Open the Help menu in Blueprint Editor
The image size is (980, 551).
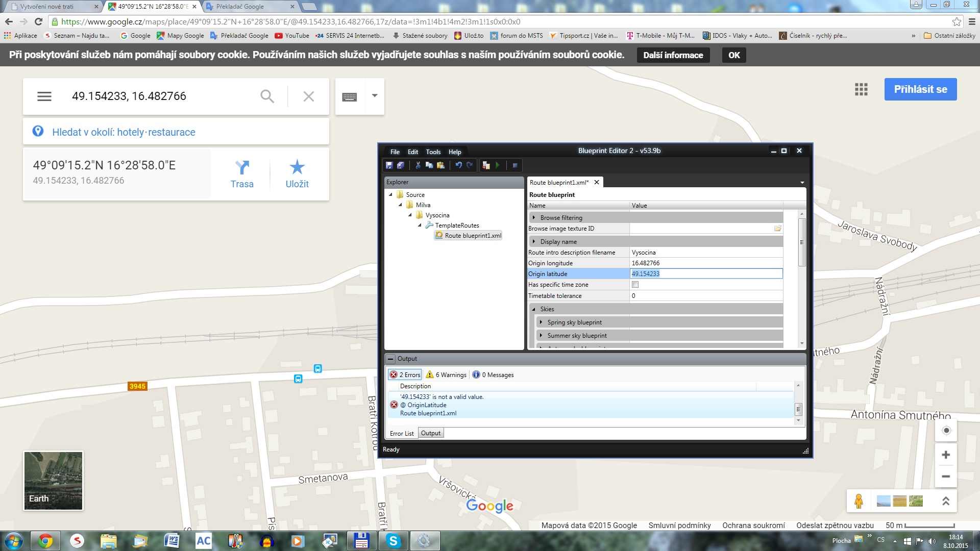(455, 152)
